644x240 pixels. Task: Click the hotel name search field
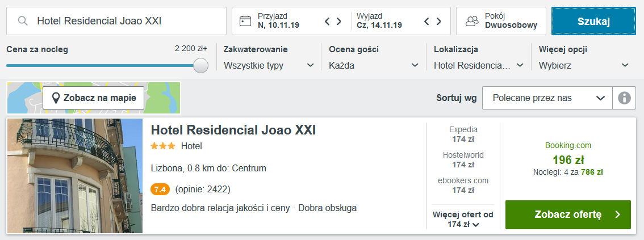116,21
